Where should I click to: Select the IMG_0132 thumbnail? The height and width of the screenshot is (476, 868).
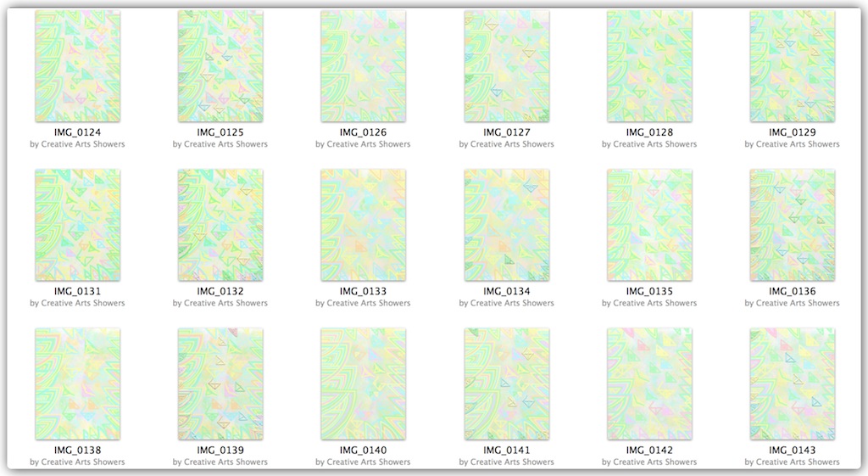tap(220, 225)
